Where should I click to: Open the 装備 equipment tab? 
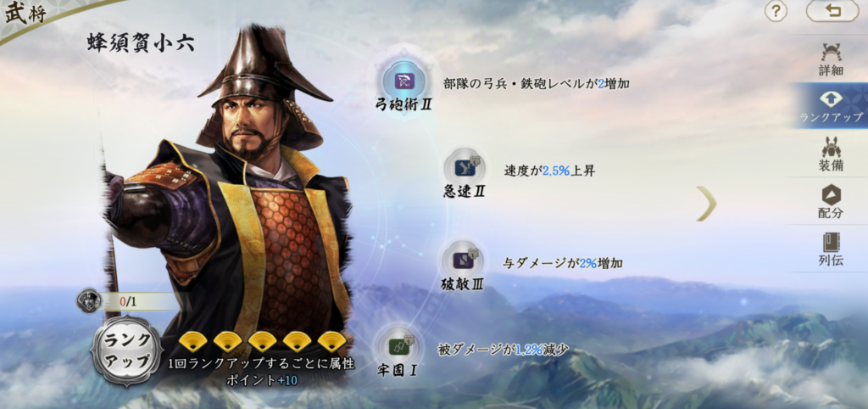[831, 154]
